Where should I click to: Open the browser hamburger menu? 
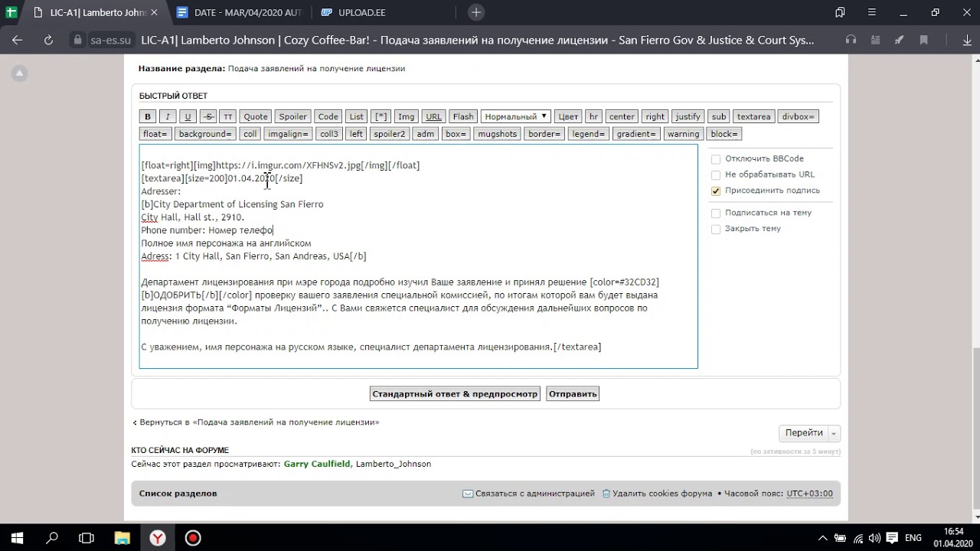tap(871, 12)
